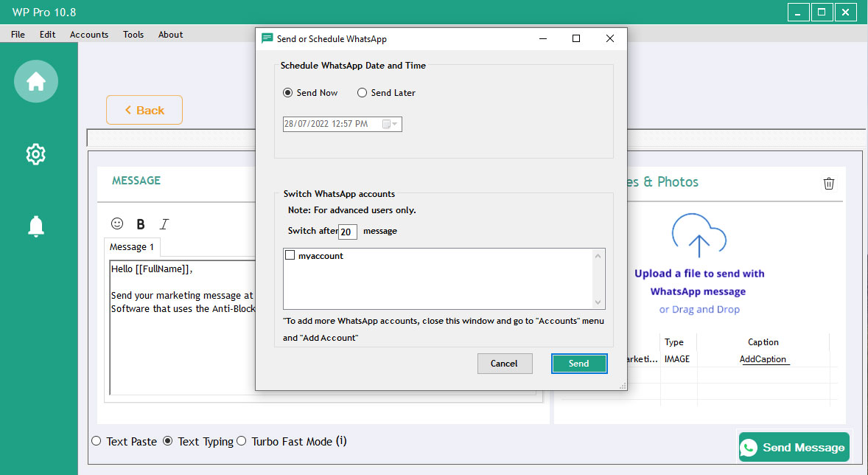
Task: Maximize the WP Pro main window
Action: coord(822,13)
